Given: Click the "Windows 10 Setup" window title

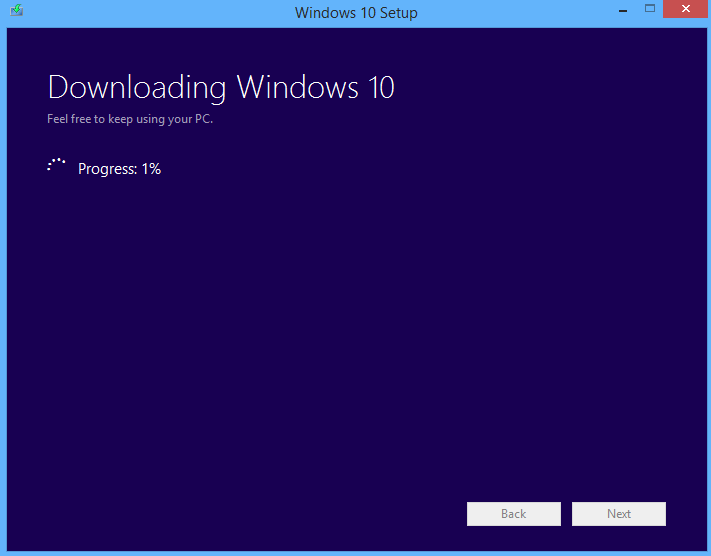Looking at the screenshot, I should click(x=356, y=13).
